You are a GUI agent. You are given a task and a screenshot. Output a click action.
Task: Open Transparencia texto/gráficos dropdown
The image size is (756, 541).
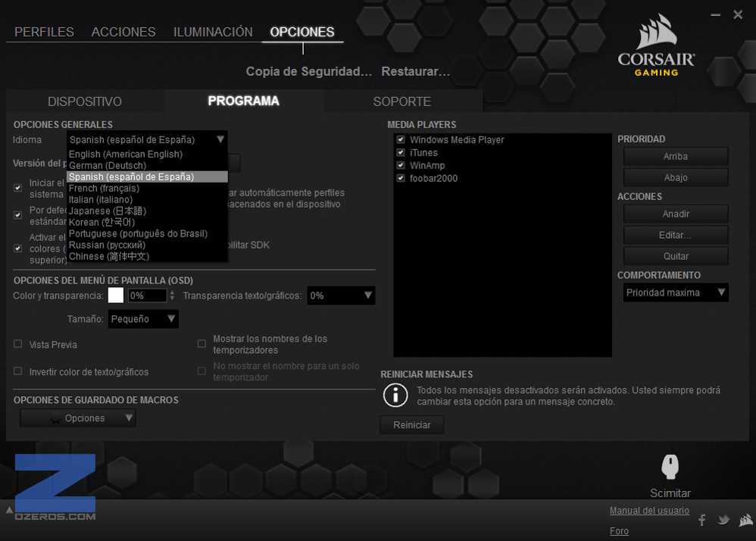click(341, 295)
